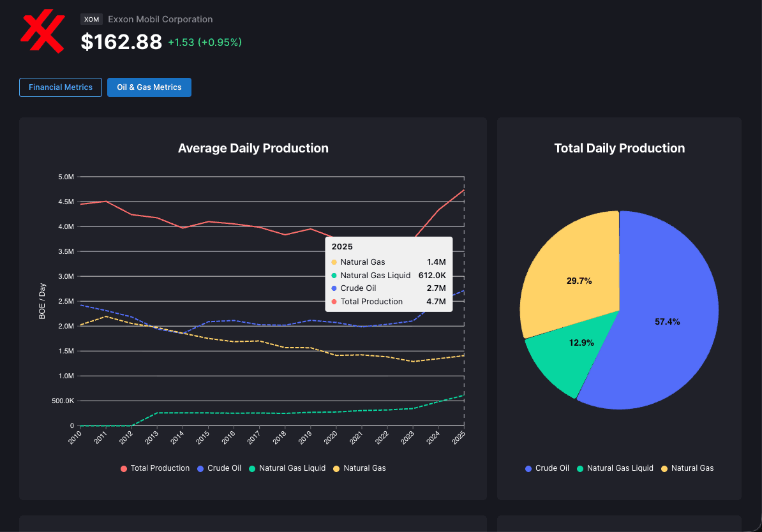Click the BOE / Day axis title
762x532 pixels.
point(42,301)
